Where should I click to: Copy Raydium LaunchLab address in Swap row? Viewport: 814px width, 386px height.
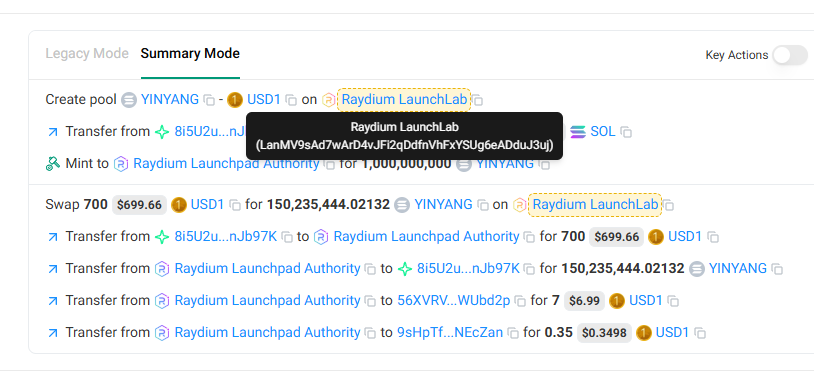(669, 205)
